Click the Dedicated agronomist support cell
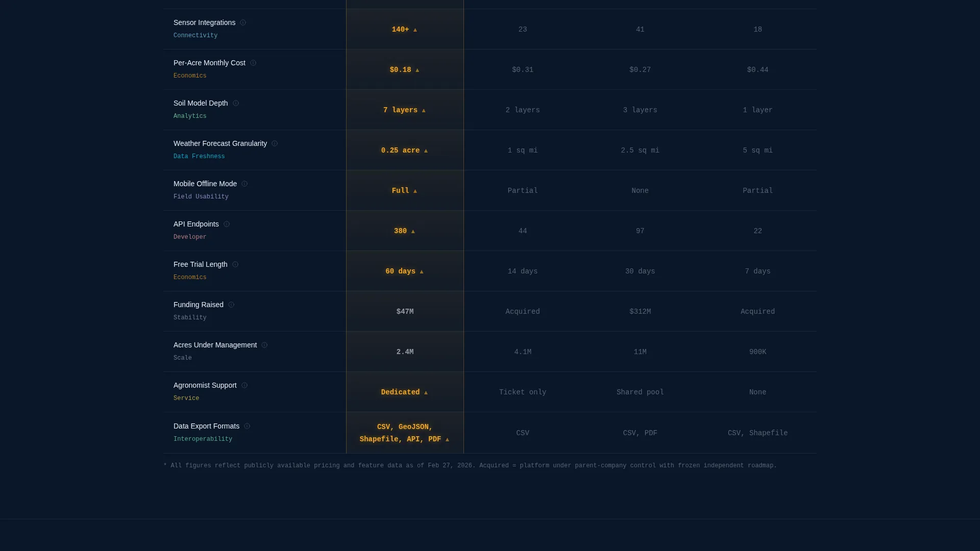Image resolution: width=980 pixels, height=551 pixels. tap(405, 392)
